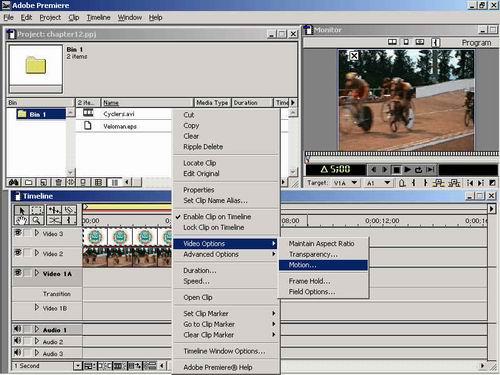
Task: Click the Previous Edit button in Monitor
Action: [470, 183]
